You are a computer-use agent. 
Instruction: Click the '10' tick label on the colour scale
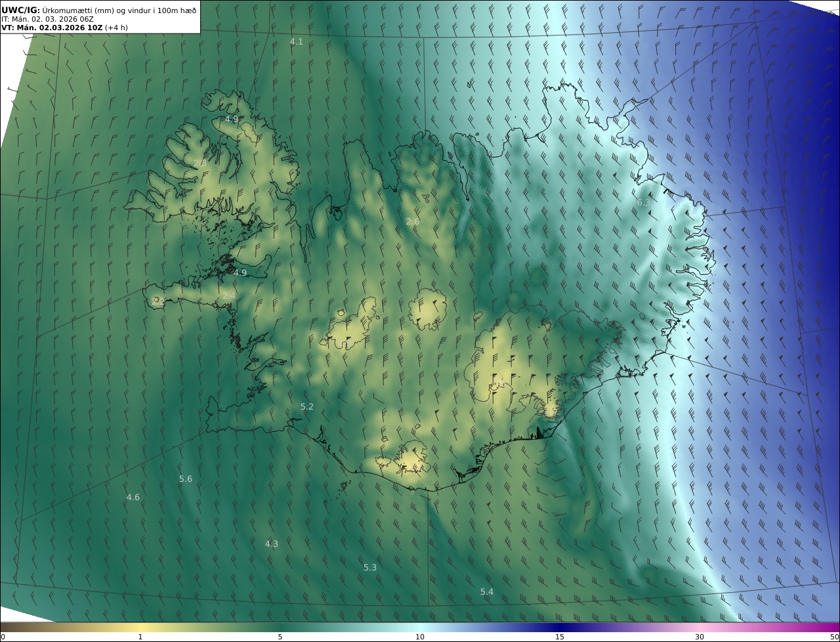pos(420,637)
